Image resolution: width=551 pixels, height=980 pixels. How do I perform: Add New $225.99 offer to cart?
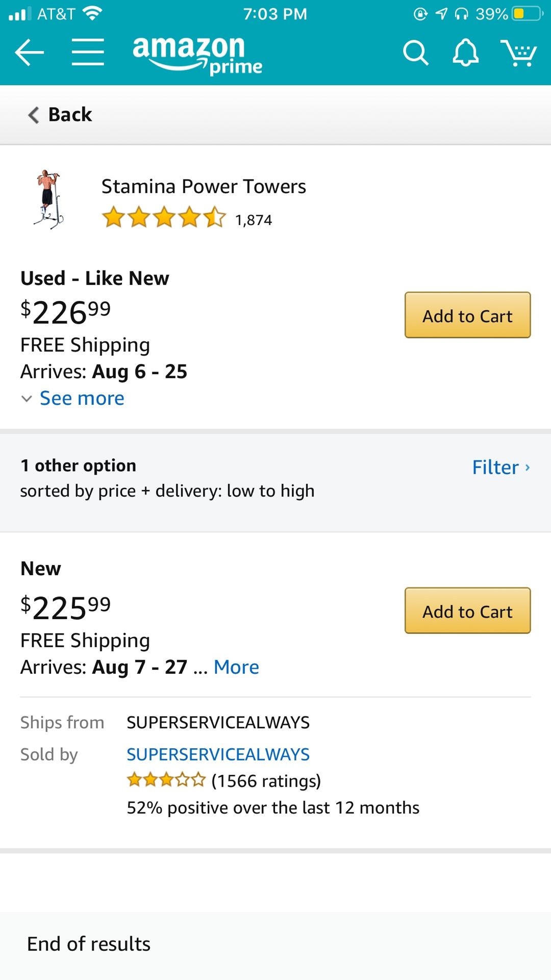467,611
